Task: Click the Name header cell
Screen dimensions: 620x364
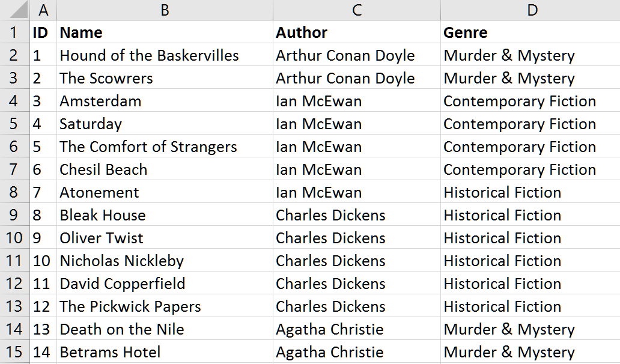Action: point(165,32)
